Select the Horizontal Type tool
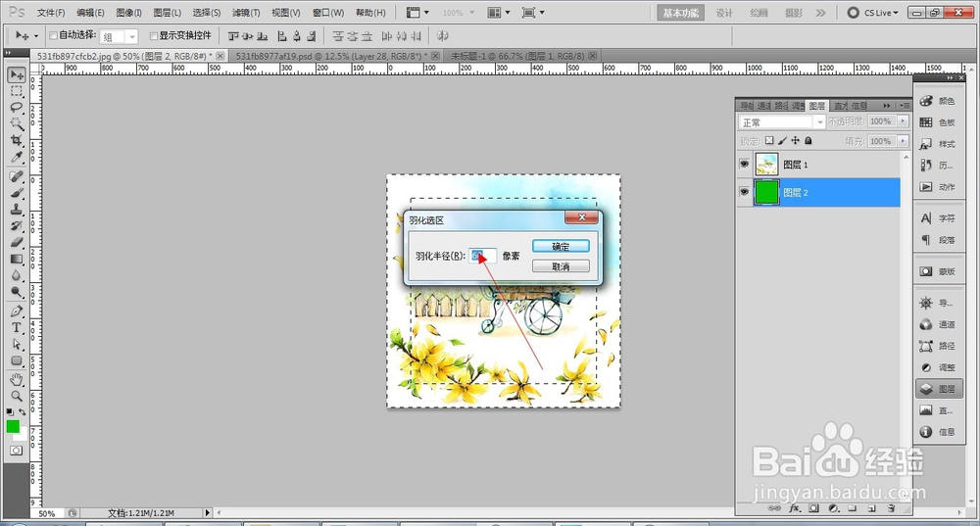This screenshot has height=526, width=980. (17, 327)
